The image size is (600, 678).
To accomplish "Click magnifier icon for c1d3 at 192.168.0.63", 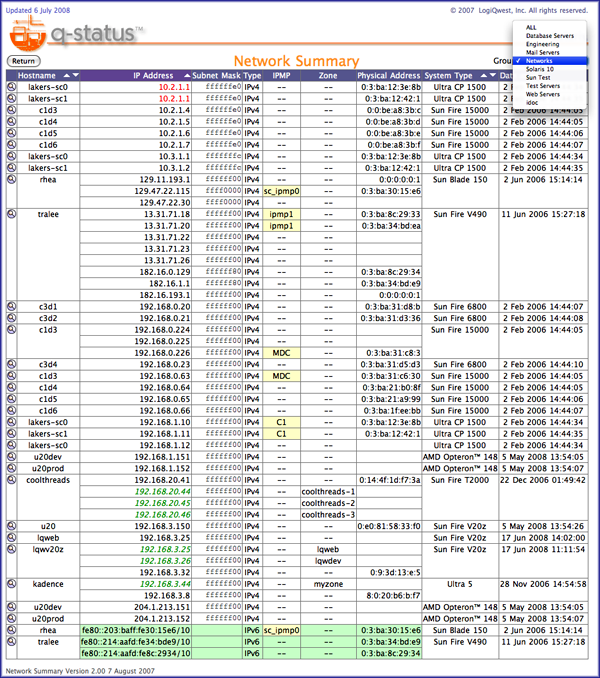I will (x=12, y=376).
